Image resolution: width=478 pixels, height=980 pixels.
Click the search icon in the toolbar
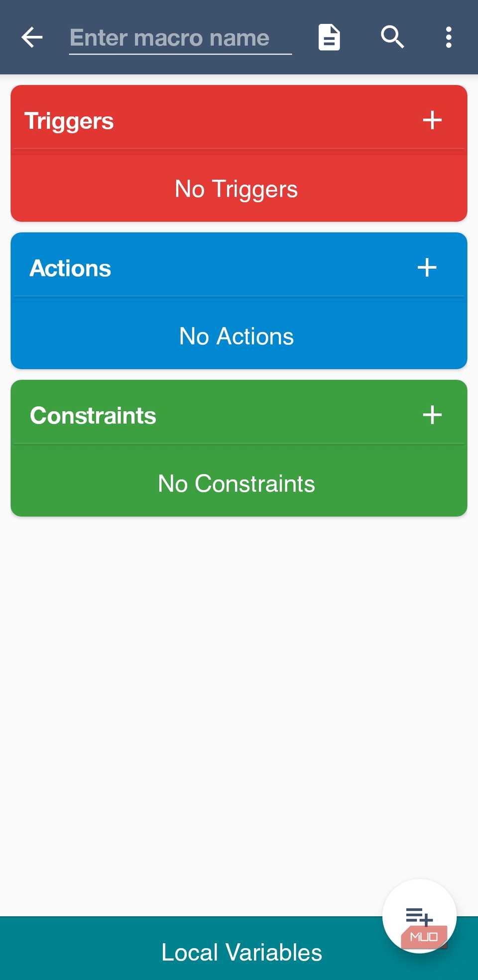pos(392,37)
